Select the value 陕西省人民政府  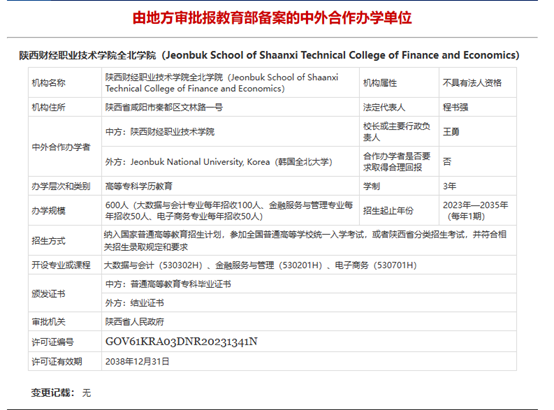point(135,322)
